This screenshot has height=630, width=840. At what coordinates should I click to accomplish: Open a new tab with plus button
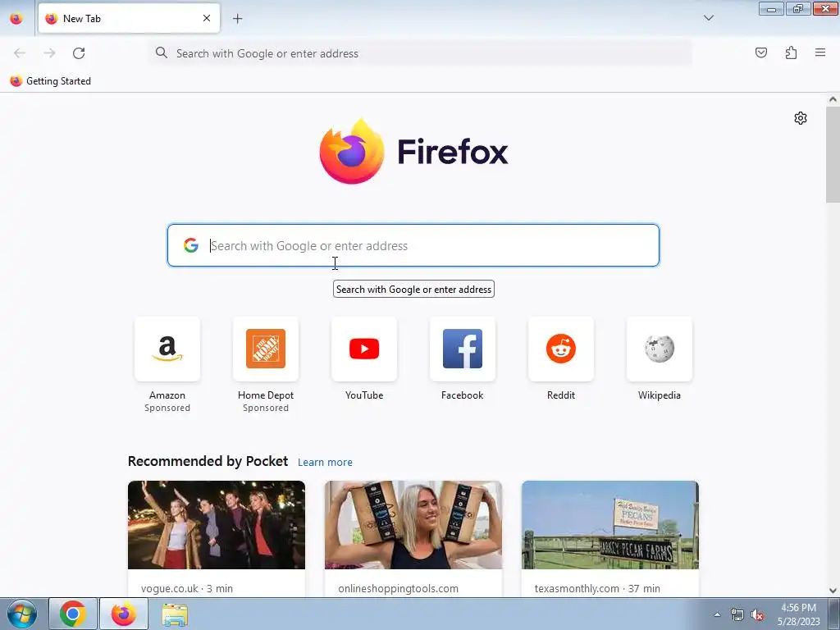[x=237, y=19]
